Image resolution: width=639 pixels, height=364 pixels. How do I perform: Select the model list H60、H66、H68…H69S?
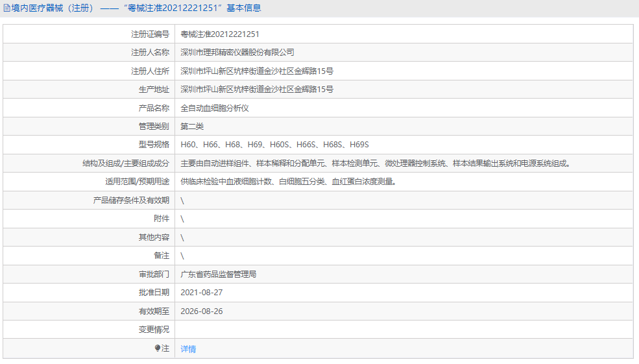pos(274,145)
